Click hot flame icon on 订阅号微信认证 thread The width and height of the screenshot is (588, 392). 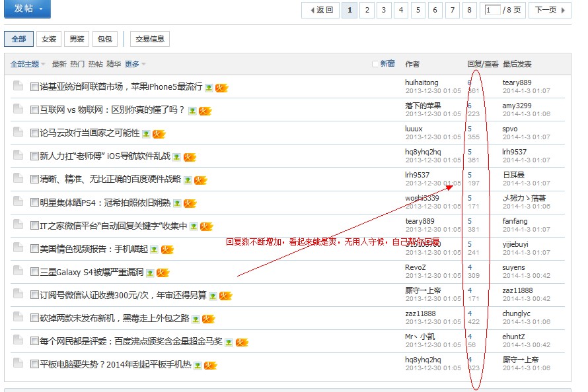[x=225, y=296]
